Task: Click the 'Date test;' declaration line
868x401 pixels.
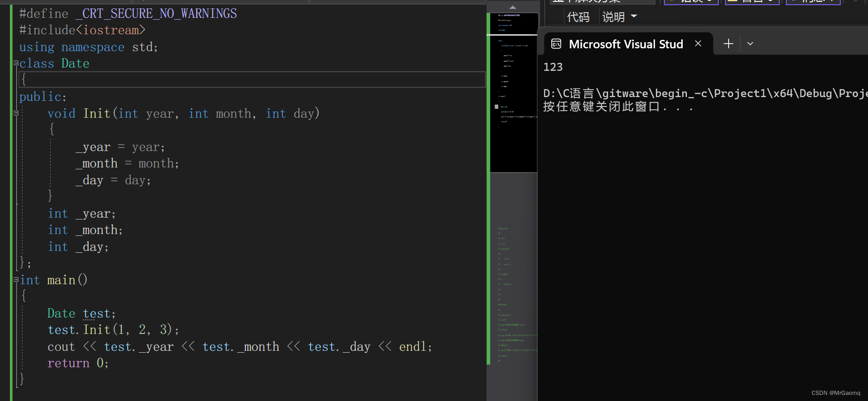Action: point(82,313)
